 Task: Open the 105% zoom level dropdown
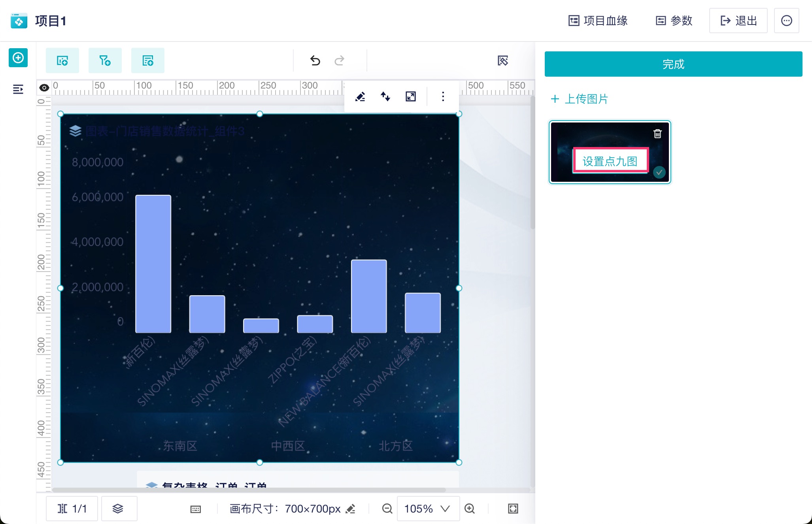428,509
